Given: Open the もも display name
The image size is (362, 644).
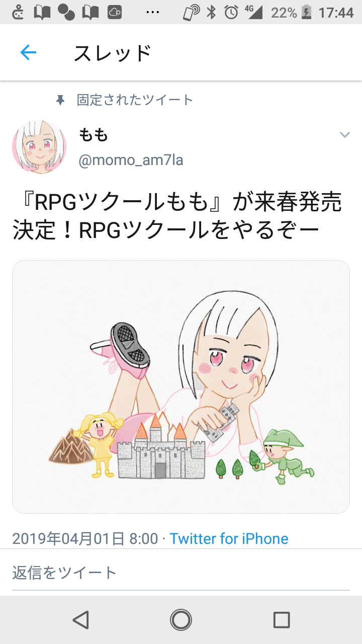Looking at the screenshot, I should (94, 135).
